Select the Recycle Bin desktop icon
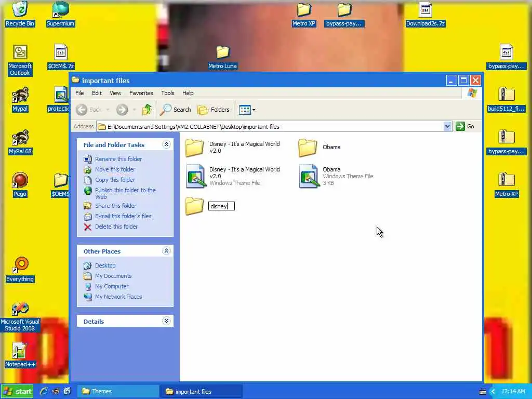This screenshot has width=532, height=399. (x=20, y=14)
